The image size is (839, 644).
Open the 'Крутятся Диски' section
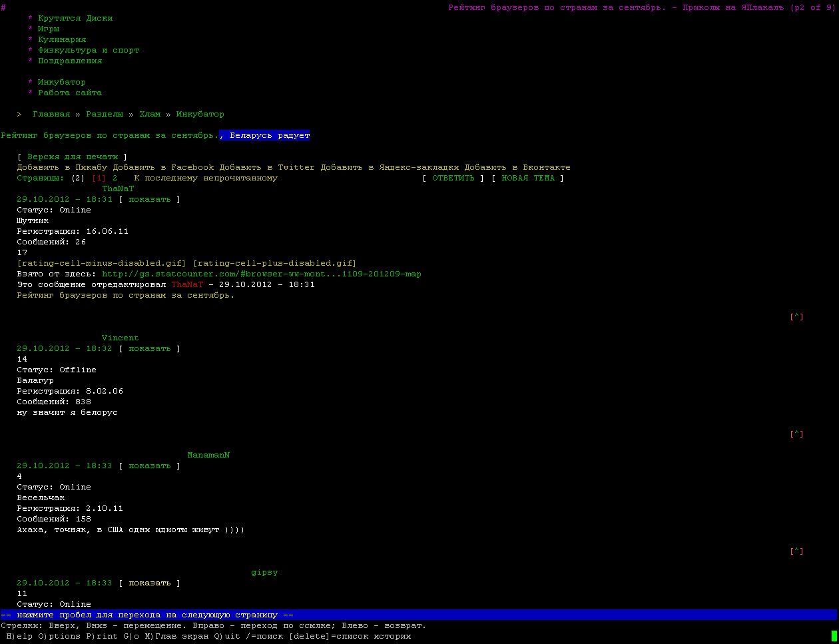75,18
